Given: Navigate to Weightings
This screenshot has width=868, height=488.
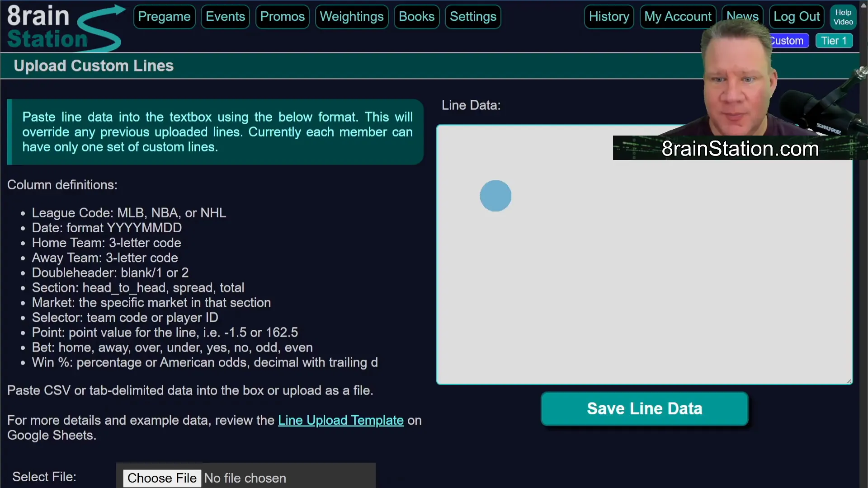Looking at the screenshot, I should tap(352, 17).
